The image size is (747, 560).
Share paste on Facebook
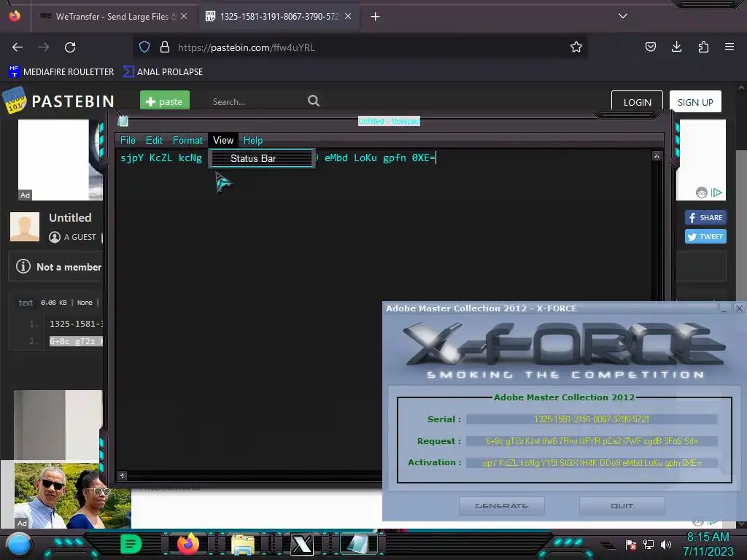705,217
